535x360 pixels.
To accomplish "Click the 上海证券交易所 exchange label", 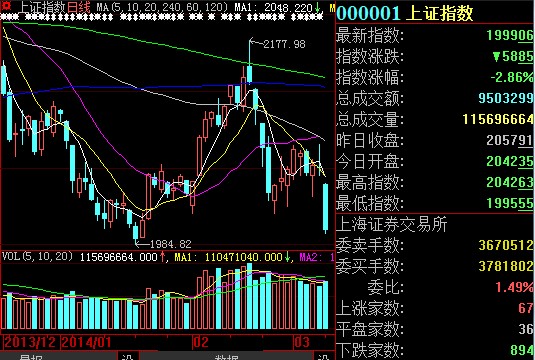I will point(392,224).
